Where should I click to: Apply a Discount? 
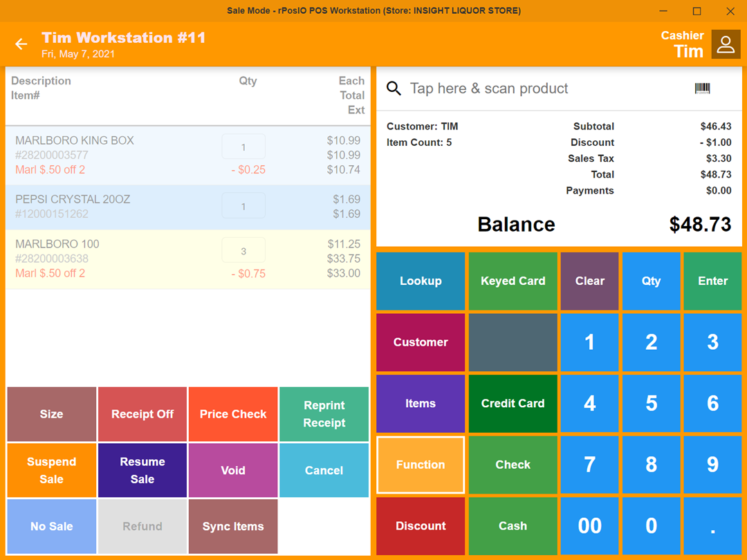(x=421, y=525)
